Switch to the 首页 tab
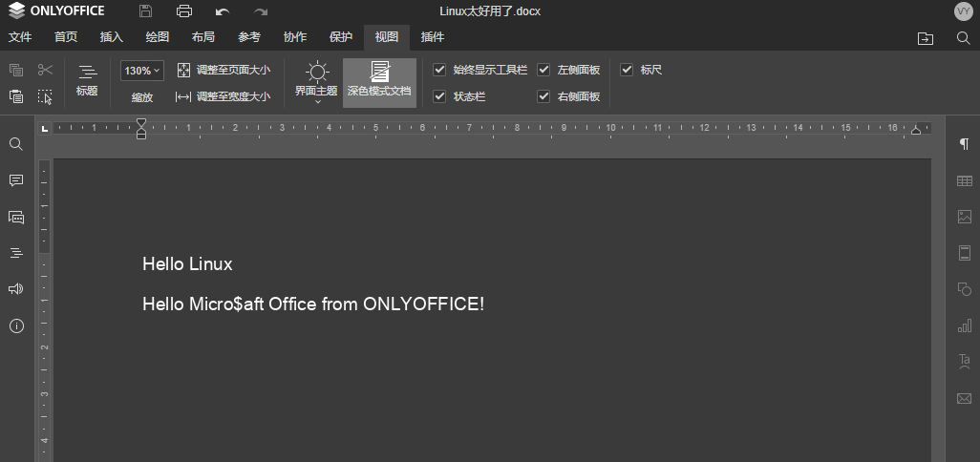The width and height of the screenshot is (980, 462). tap(66, 37)
